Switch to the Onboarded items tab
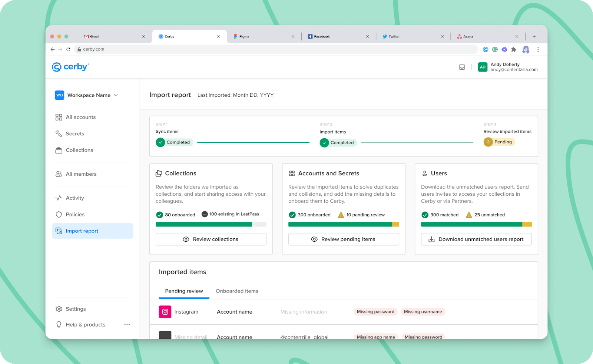 237,291
